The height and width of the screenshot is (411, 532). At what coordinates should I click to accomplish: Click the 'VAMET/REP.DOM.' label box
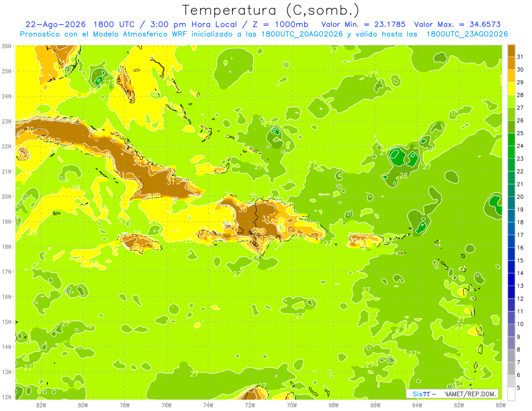click(x=452, y=394)
